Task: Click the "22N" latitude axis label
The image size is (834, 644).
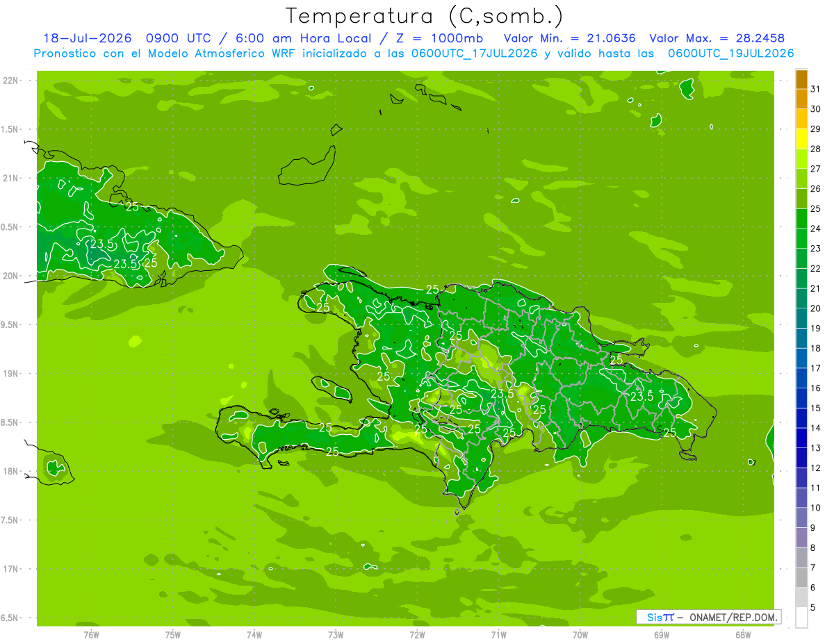Action: [x=10, y=81]
